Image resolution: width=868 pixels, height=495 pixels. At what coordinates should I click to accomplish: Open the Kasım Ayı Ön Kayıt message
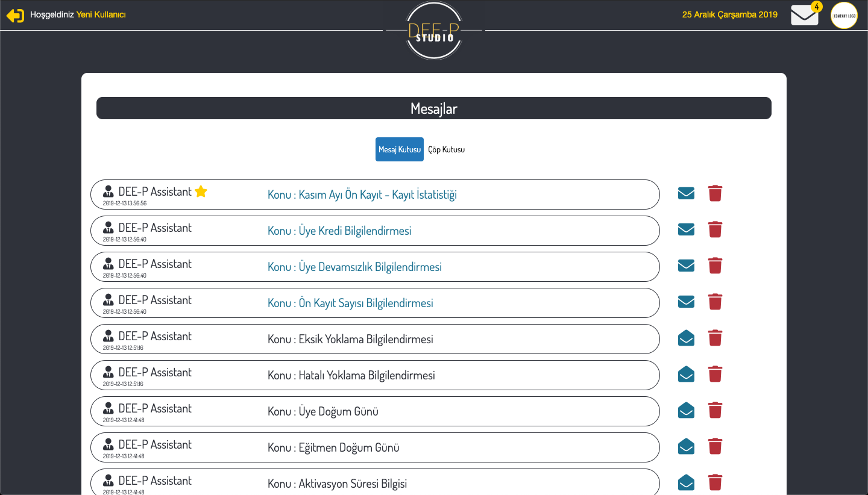(x=362, y=195)
